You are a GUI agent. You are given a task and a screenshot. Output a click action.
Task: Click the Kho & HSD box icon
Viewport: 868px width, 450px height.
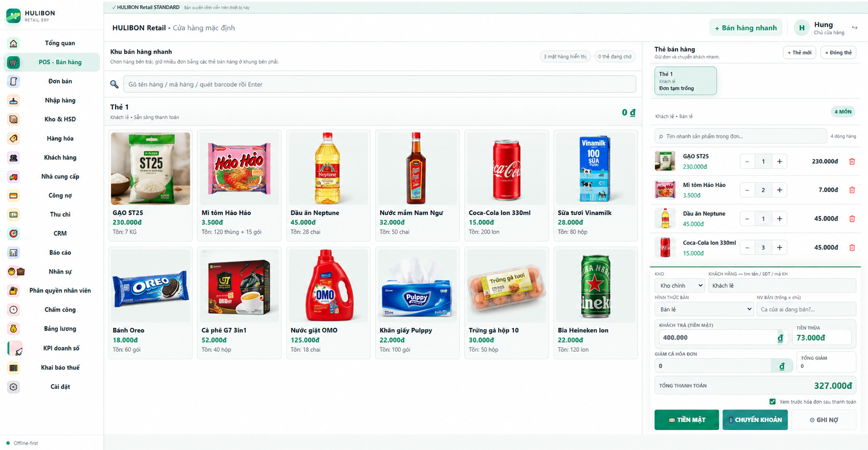(x=13, y=120)
